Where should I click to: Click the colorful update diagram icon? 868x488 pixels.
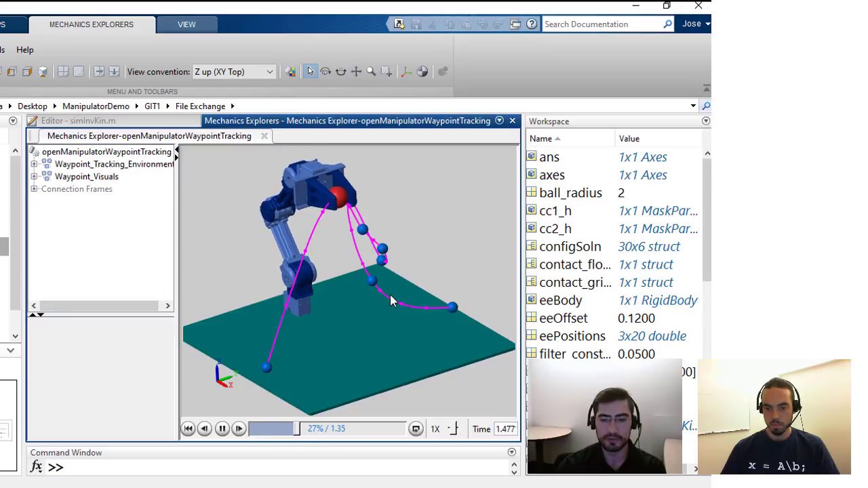pyautogui.click(x=290, y=71)
